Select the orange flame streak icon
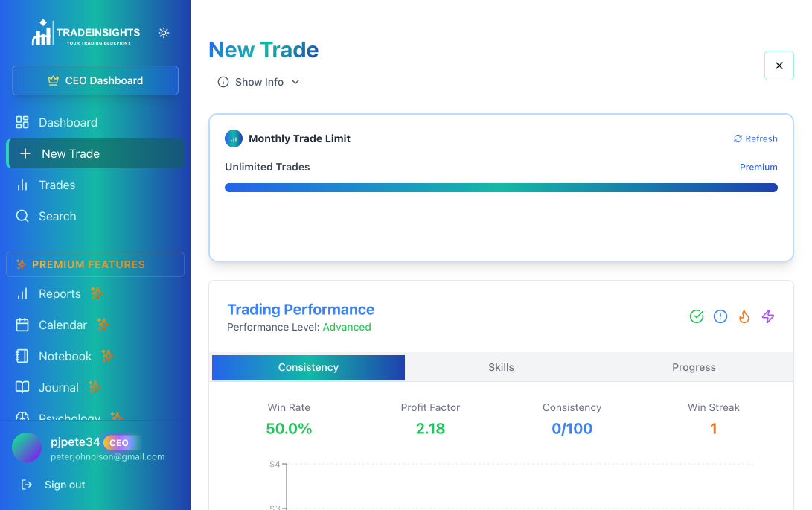Screen dimensions: 812x510 (x=744, y=316)
